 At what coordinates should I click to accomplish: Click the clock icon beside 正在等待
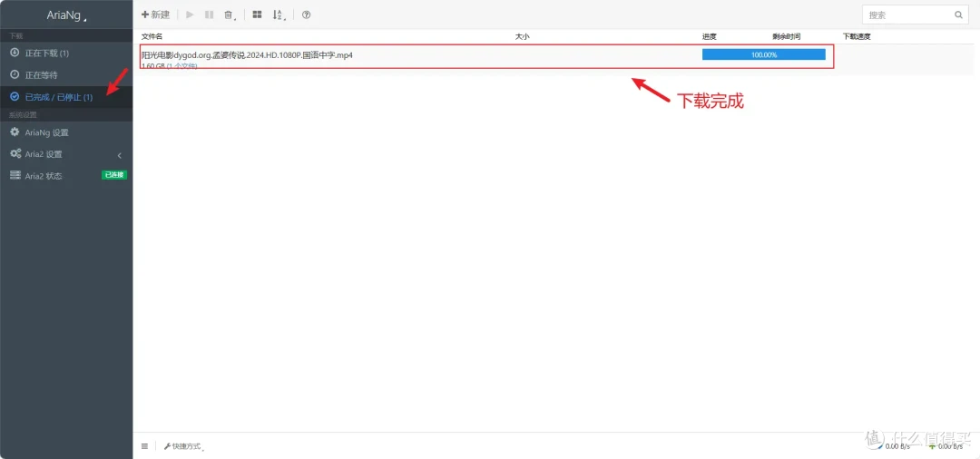(x=15, y=75)
